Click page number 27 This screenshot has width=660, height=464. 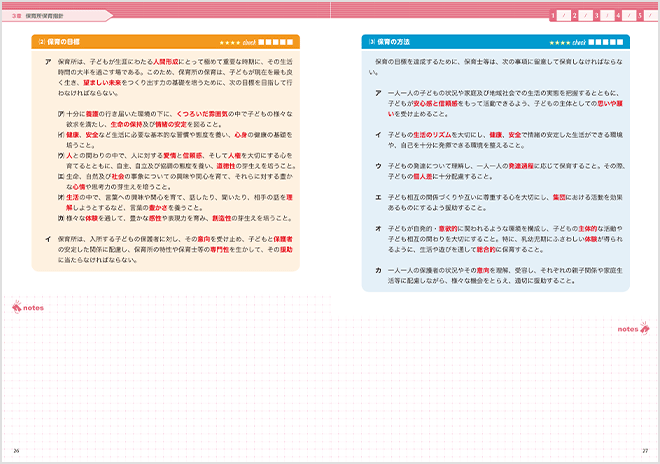pyautogui.click(x=645, y=451)
